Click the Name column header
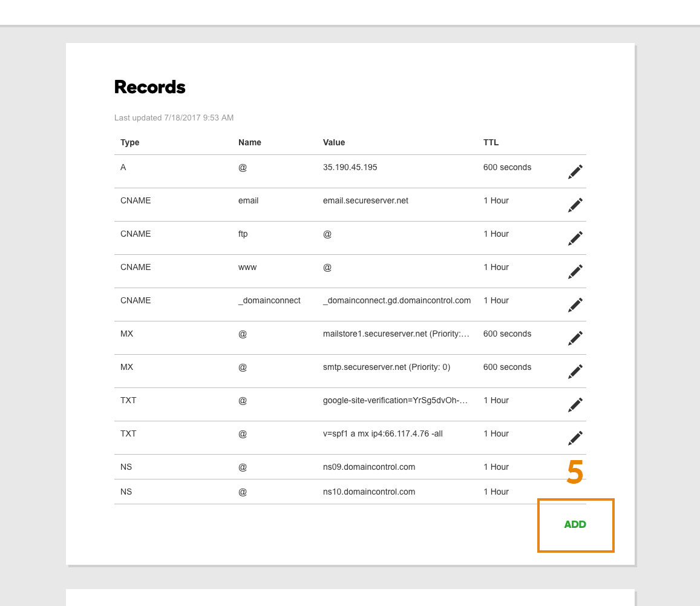Image resolution: width=700 pixels, height=606 pixels. (249, 142)
